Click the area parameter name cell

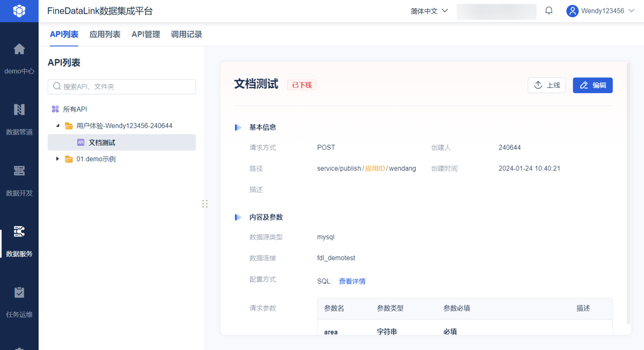click(x=331, y=332)
